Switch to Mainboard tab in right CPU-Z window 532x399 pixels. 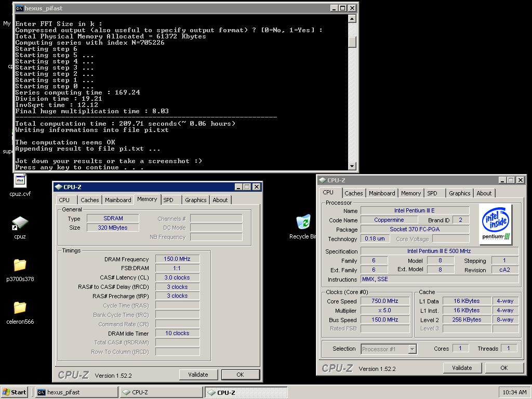(382, 193)
